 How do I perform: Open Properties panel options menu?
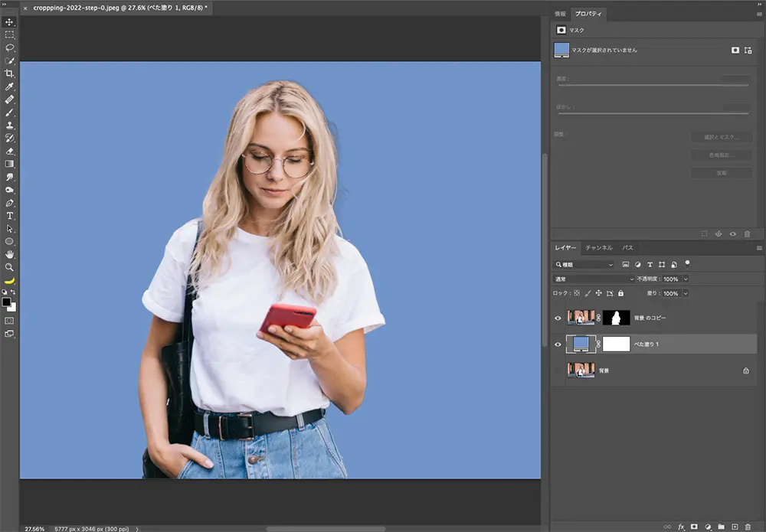[759, 14]
